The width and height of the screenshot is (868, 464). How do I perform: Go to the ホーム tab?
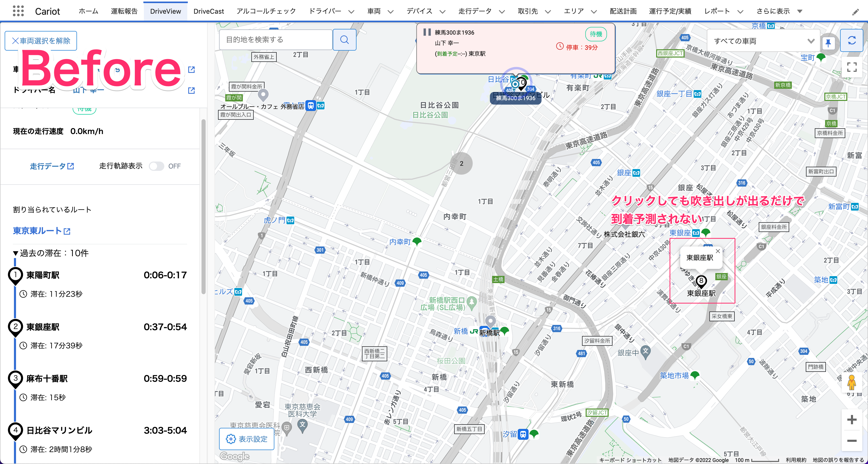coord(88,11)
